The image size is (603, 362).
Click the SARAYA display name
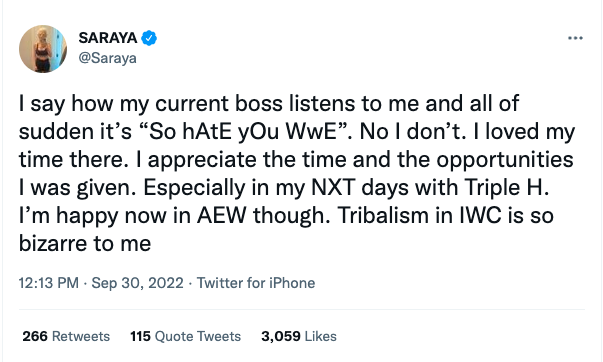[x=108, y=38]
